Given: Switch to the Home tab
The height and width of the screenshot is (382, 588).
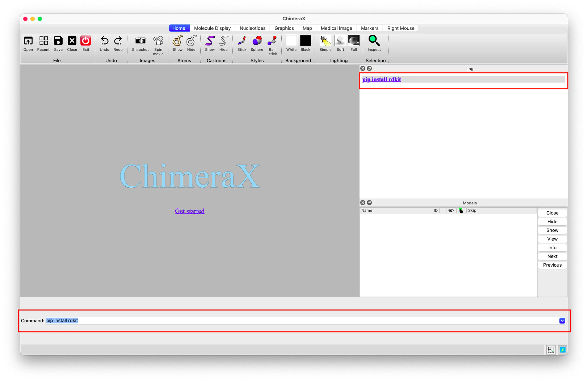Looking at the screenshot, I should (179, 28).
